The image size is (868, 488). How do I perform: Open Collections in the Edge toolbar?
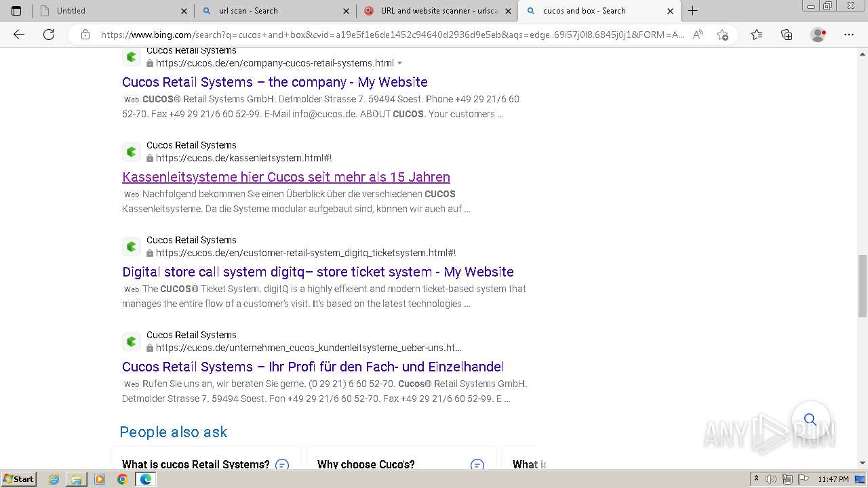coord(787,35)
